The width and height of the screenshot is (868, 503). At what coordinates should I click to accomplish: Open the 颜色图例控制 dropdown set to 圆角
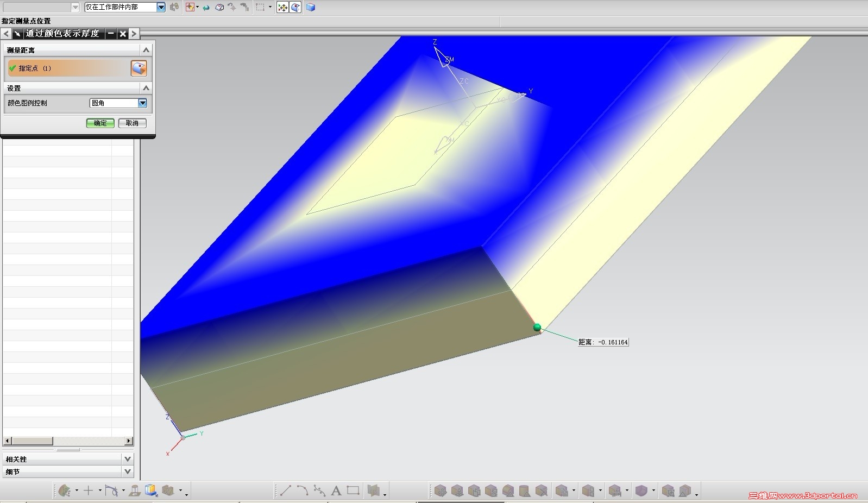pos(118,103)
